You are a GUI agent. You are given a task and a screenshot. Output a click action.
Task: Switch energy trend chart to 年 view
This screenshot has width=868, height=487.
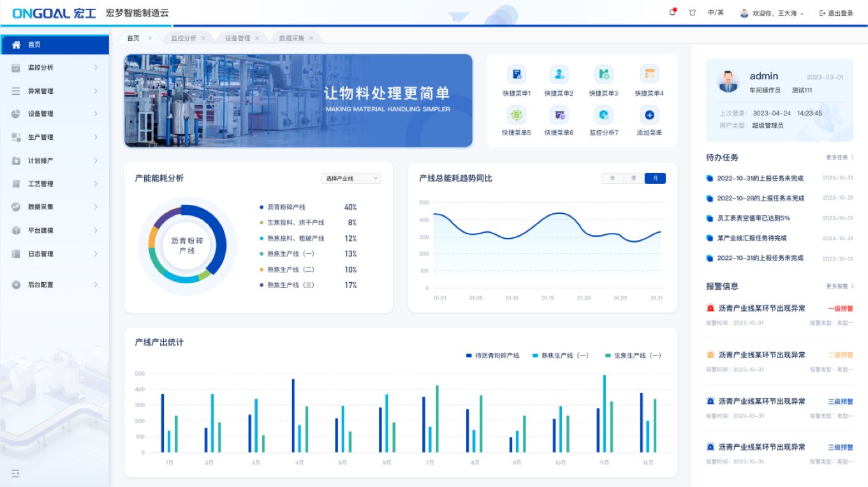coord(612,179)
